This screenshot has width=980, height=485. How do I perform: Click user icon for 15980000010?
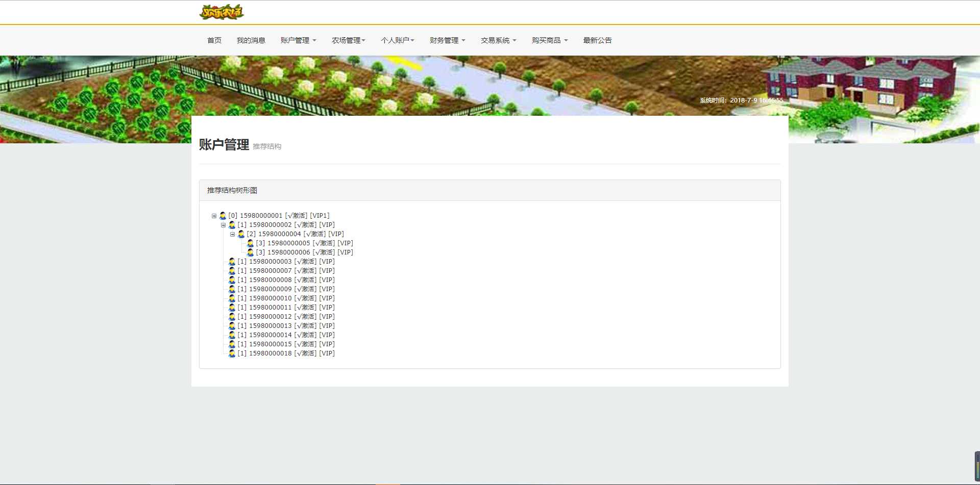(x=232, y=298)
